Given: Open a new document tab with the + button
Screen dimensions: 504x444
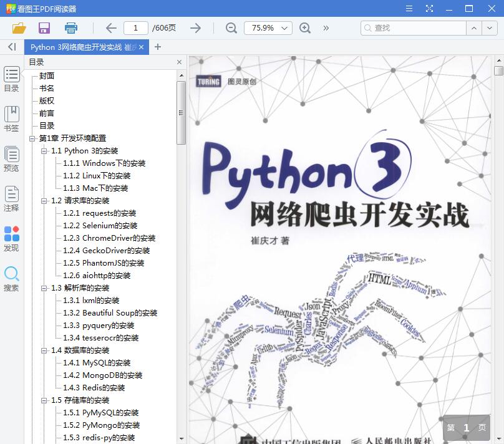Looking at the screenshot, I should point(158,46).
